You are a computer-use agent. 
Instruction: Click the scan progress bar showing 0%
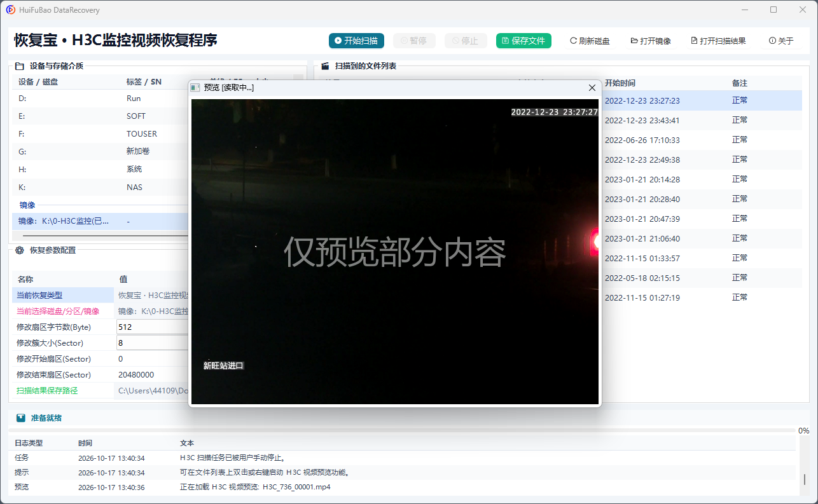point(402,430)
